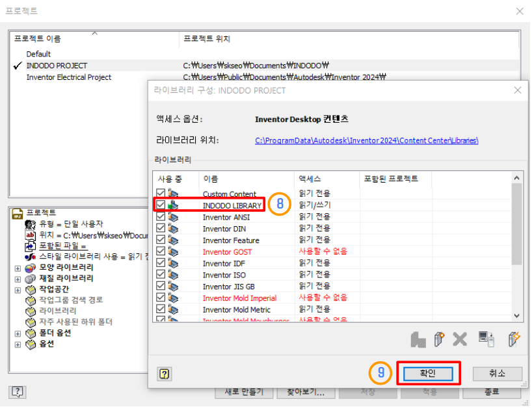
Task: Expand the 작업공간 node
Action: pos(18,290)
